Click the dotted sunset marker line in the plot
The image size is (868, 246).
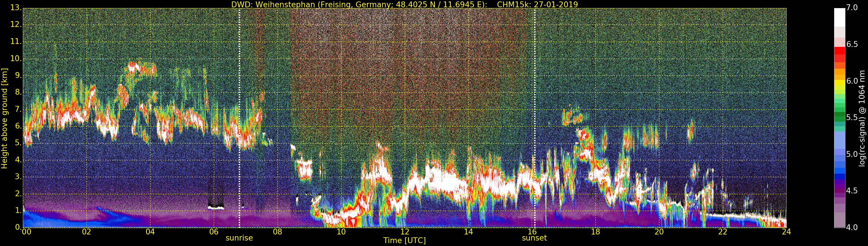tap(534, 118)
